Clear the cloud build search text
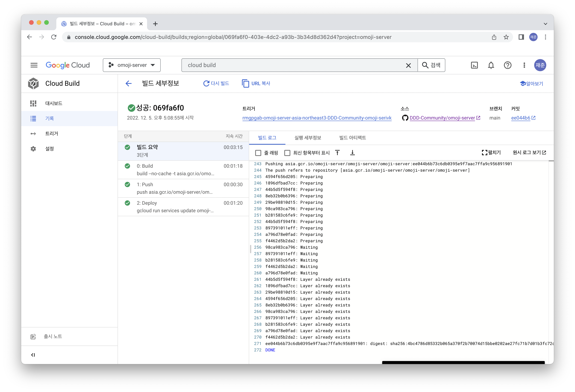 pyautogui.click(x=408, y=65)
